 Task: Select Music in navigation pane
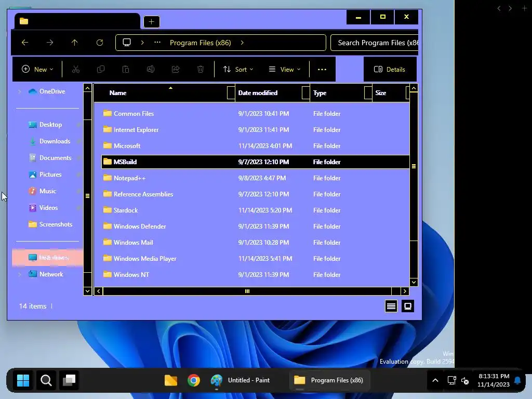click(47, 191)
